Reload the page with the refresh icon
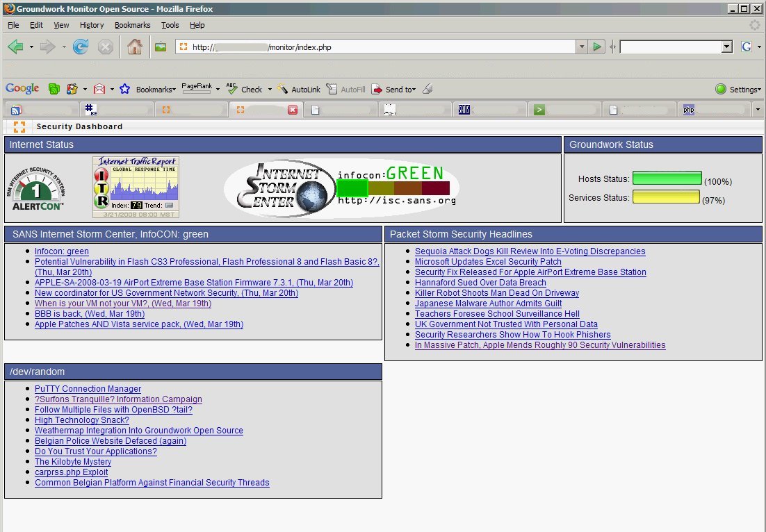 click(x=80, y=47)
